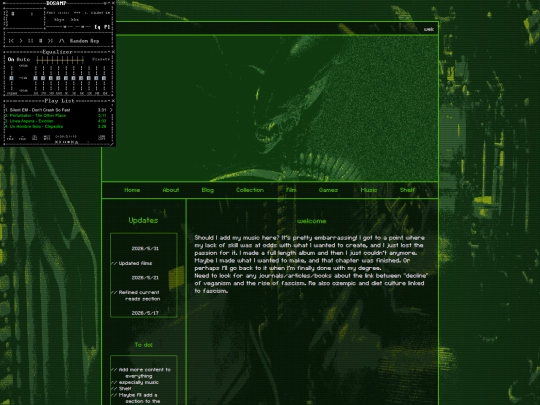This screenshot has width=540, height=405.
Task: Start playback with the DOSAMP play button
Action: click(21, 41)
